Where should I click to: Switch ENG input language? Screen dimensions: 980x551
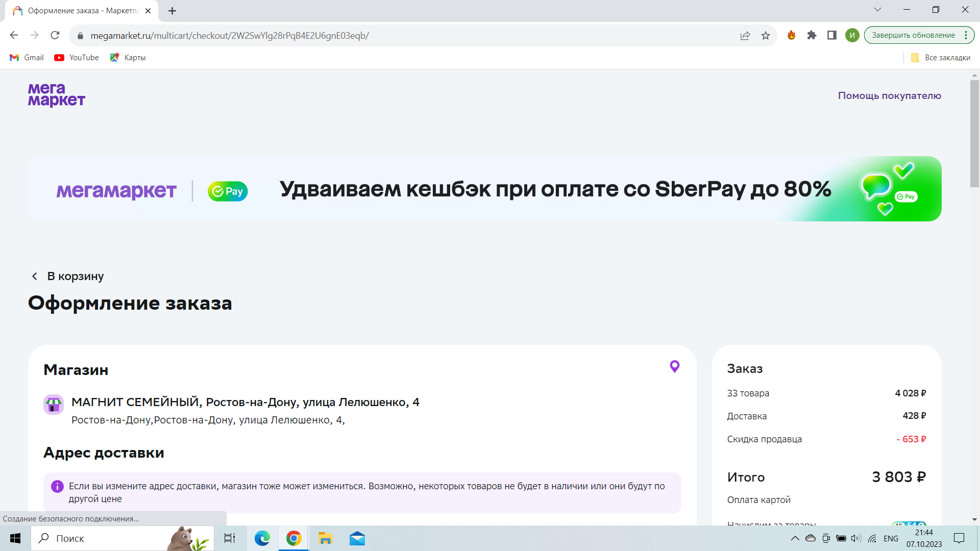891,538
